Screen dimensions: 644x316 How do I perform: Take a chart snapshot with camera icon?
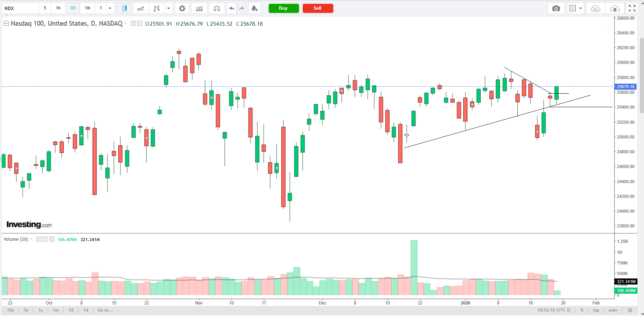click(556, 8)
